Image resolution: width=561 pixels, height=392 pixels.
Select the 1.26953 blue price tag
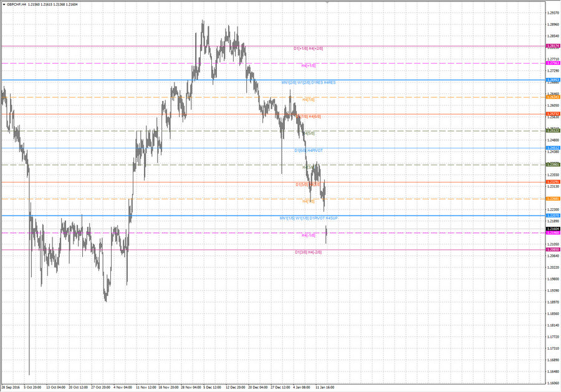click(x=553, y=80)
